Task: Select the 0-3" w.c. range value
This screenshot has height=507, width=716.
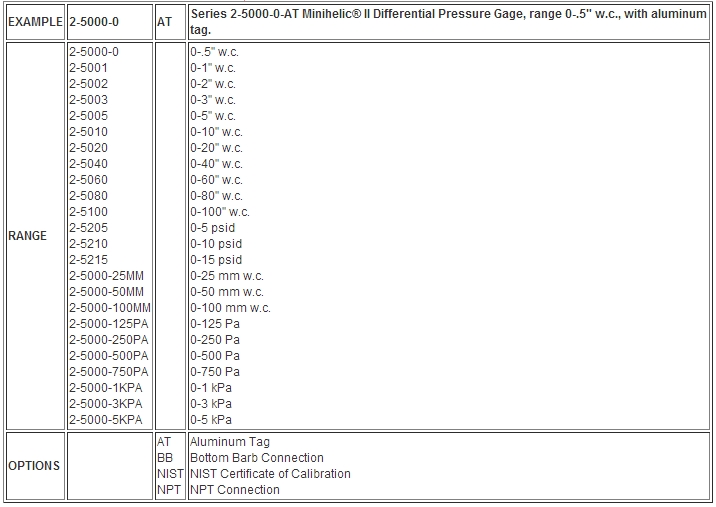Action: [x=213, y=100]
